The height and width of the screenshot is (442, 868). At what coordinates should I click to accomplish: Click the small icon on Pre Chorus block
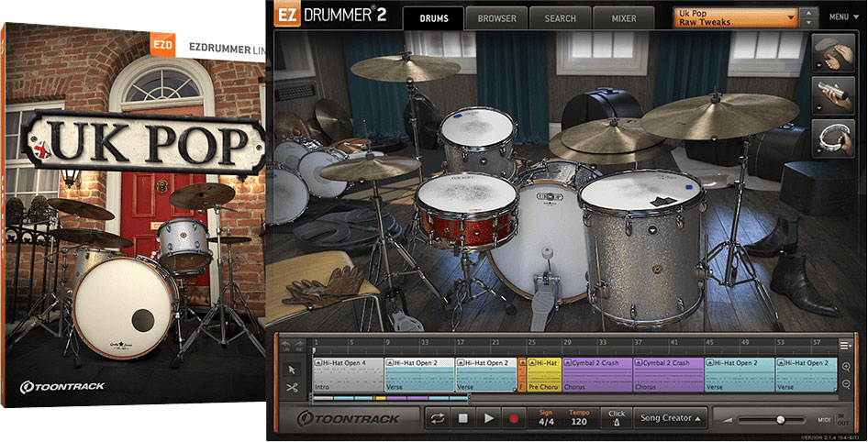coord(532,363)
